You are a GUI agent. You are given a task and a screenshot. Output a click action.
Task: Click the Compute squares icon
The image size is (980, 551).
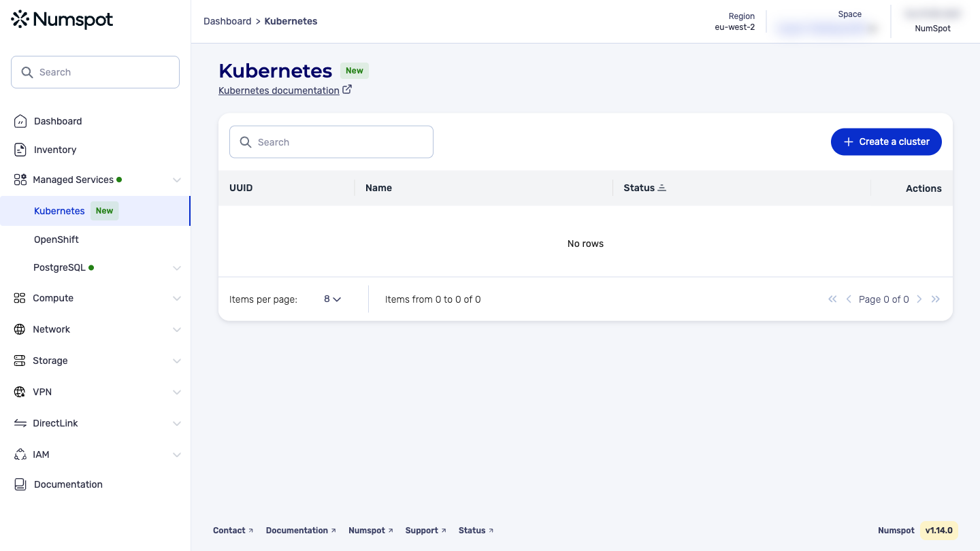point(20,298)
